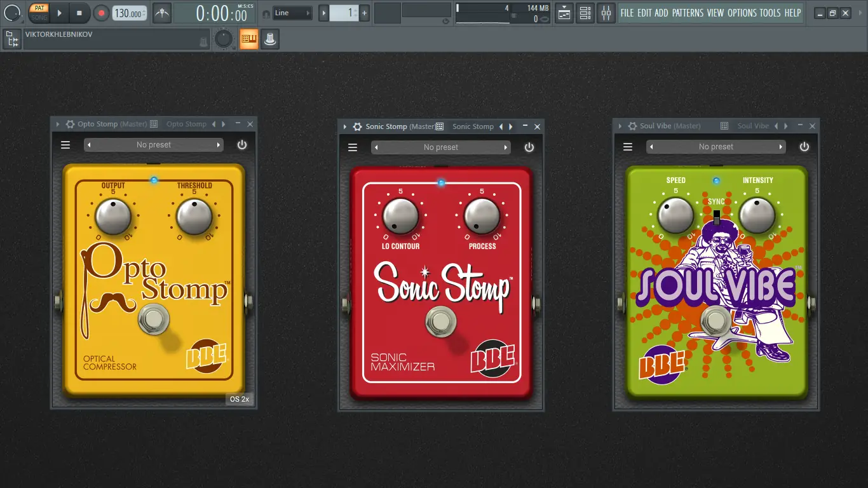Stomp the Opto Stomp footswitch

point(154,320)
